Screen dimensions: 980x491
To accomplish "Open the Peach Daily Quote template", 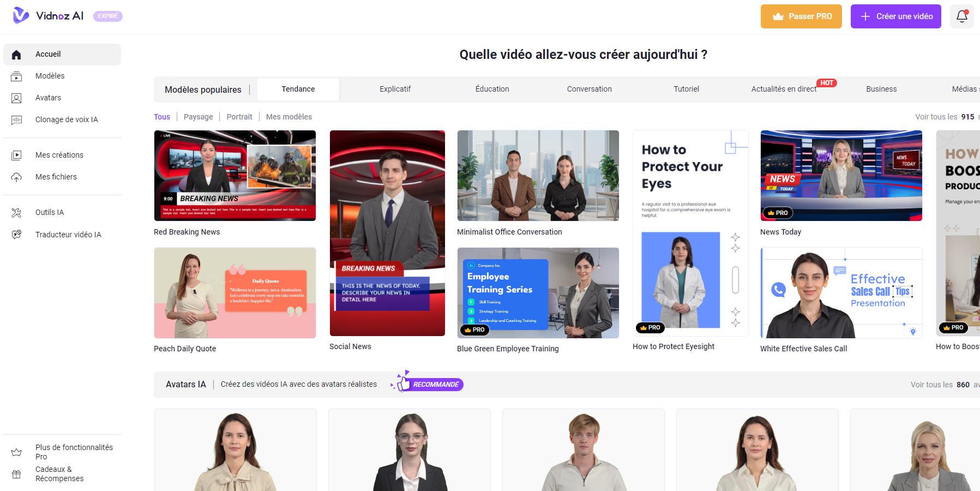I will pos(235,293).
